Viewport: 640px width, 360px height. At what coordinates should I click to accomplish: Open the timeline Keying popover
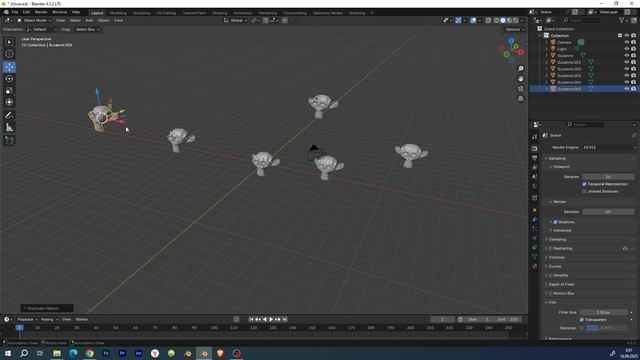click(x=49, y=320)
